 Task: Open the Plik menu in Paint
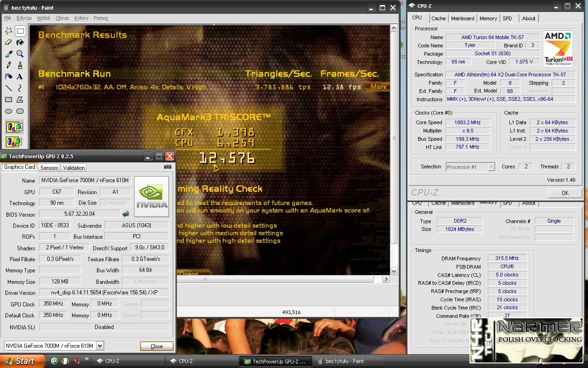(8, 18)
